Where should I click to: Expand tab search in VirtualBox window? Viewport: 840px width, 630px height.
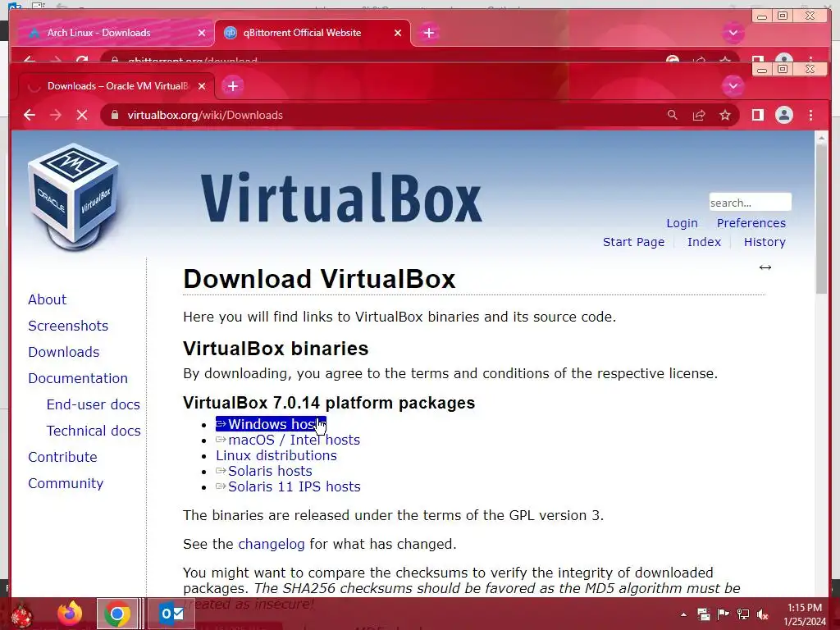point(733,86)
